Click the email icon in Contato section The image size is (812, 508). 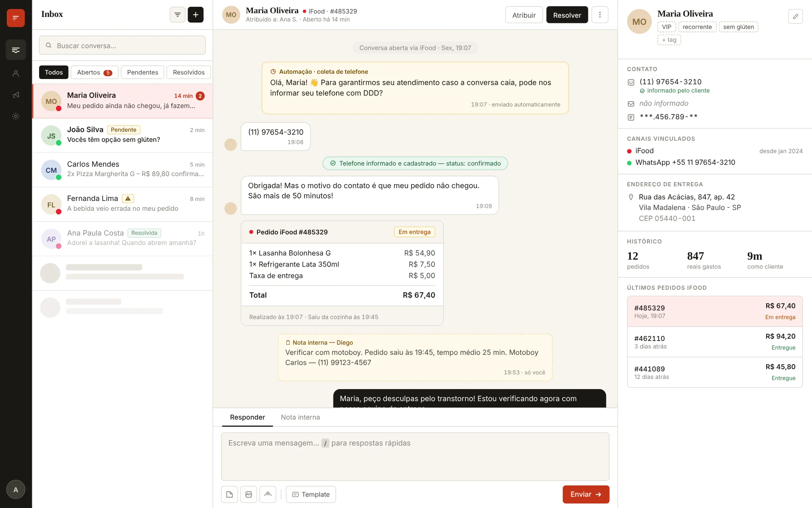pos(631,104)
